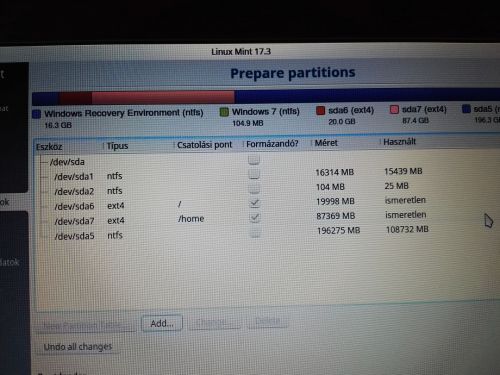This screenshot has width=500, height=375.
Task: Click 'Windows 7 (ntfs)' legend label
Action: coord(266,111)
